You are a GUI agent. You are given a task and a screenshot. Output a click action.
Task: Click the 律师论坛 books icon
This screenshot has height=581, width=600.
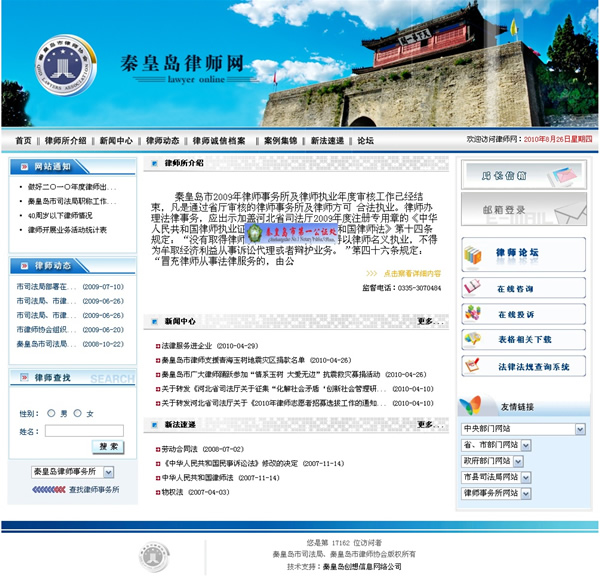[x=474, y=254]
